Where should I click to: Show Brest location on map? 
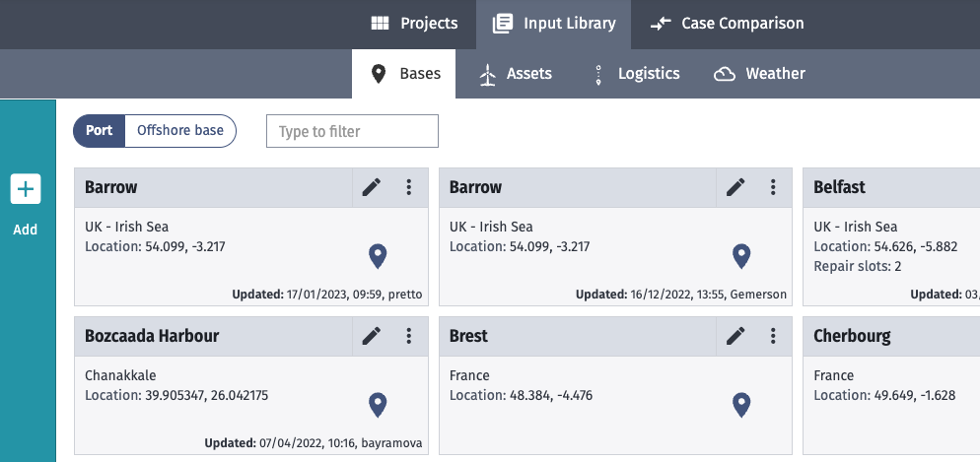[741, 405]
